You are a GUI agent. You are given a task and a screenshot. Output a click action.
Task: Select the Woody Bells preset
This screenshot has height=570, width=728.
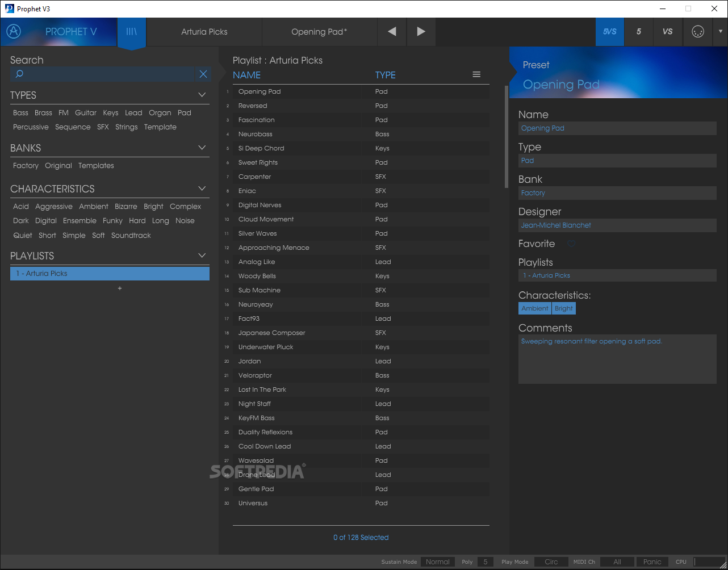(x=361, y=276)
